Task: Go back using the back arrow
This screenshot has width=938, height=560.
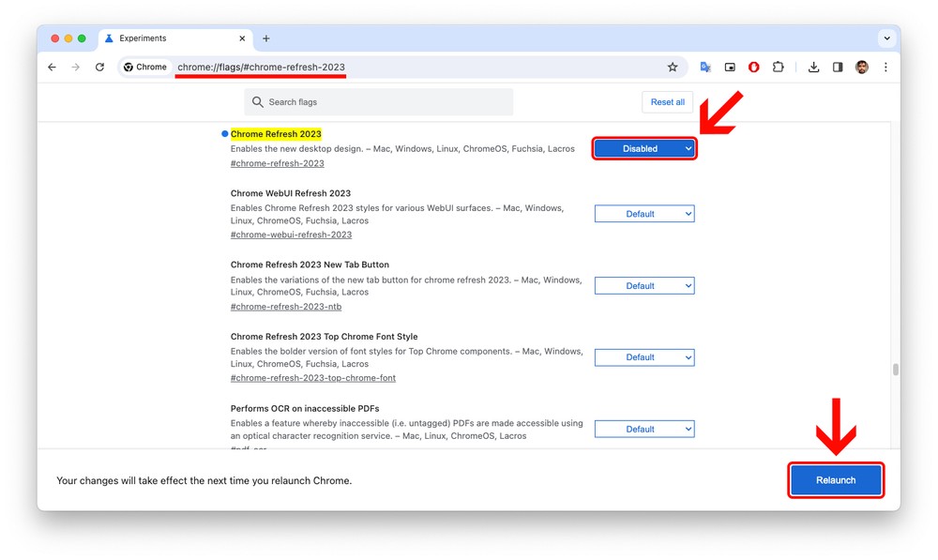Action: tap(52, 67)
